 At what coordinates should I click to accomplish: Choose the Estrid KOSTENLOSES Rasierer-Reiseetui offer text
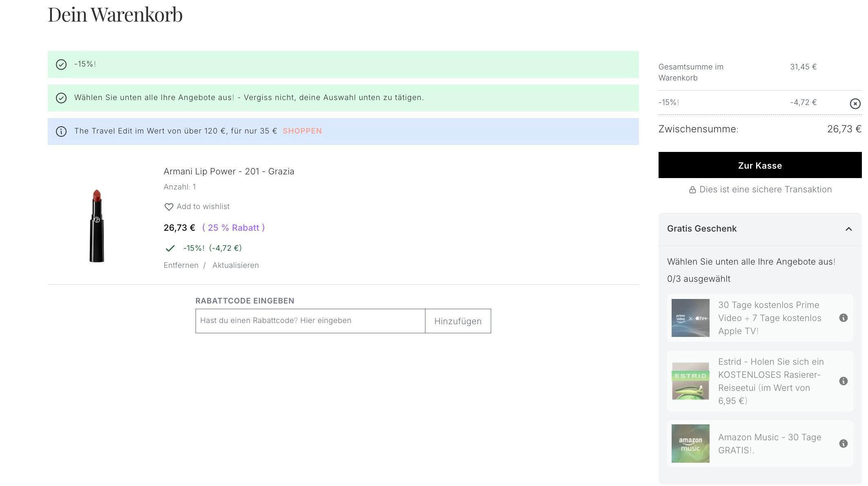click(771, 381)
